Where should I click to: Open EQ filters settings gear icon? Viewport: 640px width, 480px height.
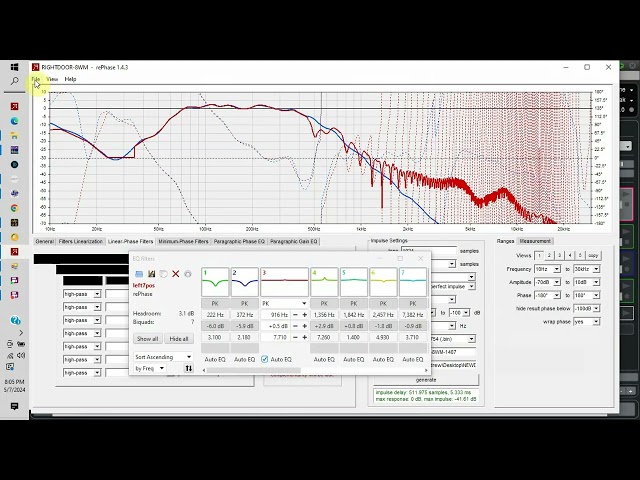pyautogui.click(x=188, y=274)
